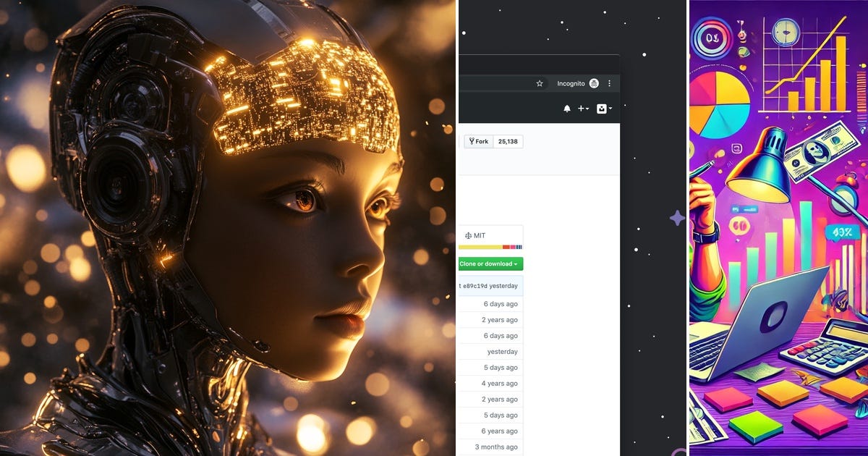
Task: Click the fork glyph on the Fork button
Action: point(472,141)
